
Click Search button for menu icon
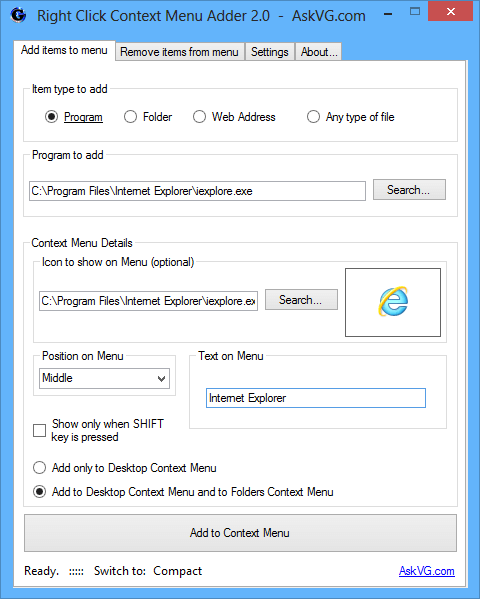301,300
